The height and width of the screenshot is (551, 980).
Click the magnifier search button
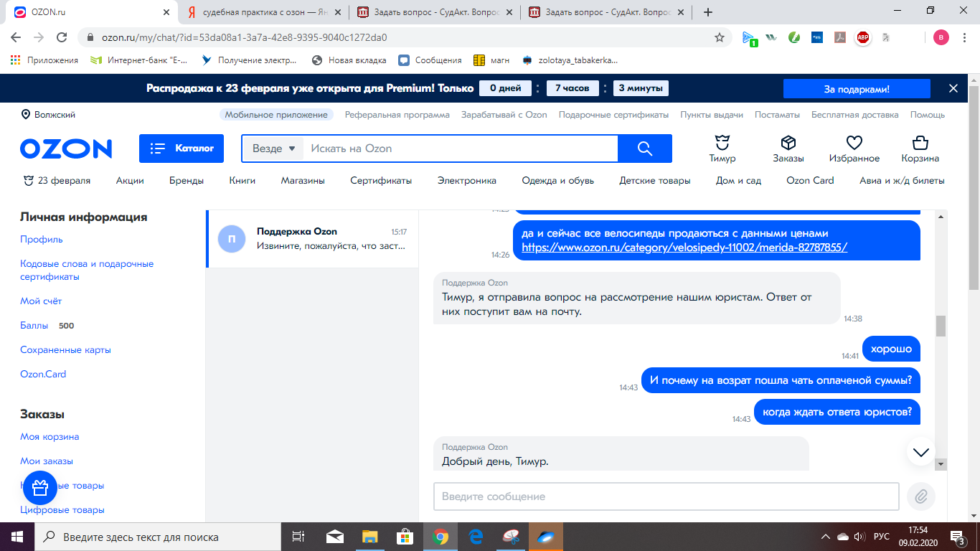644,149
